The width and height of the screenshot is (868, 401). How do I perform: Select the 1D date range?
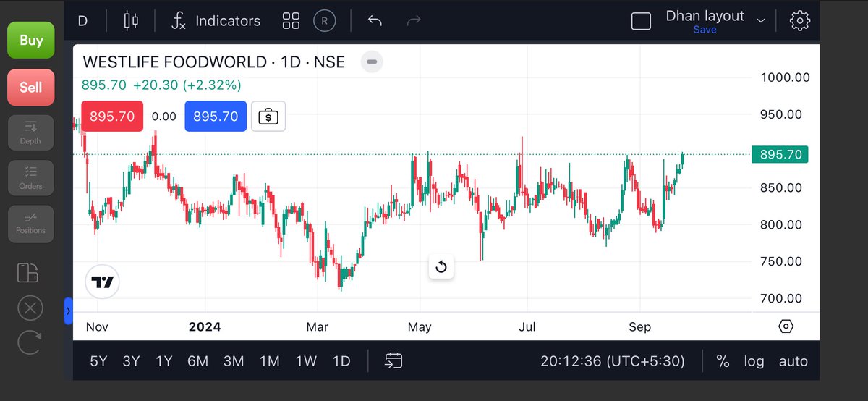pyautogui.click(x=341, y=361)
